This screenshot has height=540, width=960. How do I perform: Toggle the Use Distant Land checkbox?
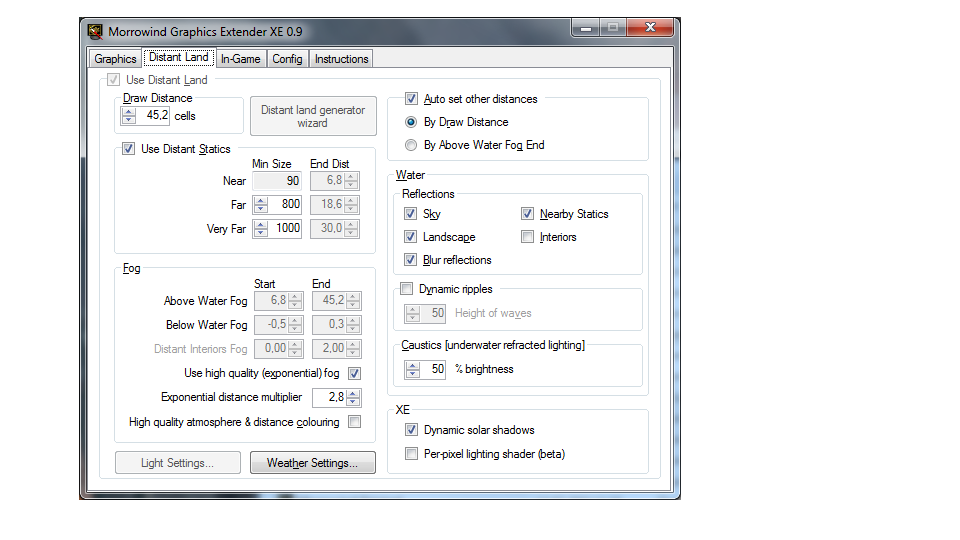(113, 80)
